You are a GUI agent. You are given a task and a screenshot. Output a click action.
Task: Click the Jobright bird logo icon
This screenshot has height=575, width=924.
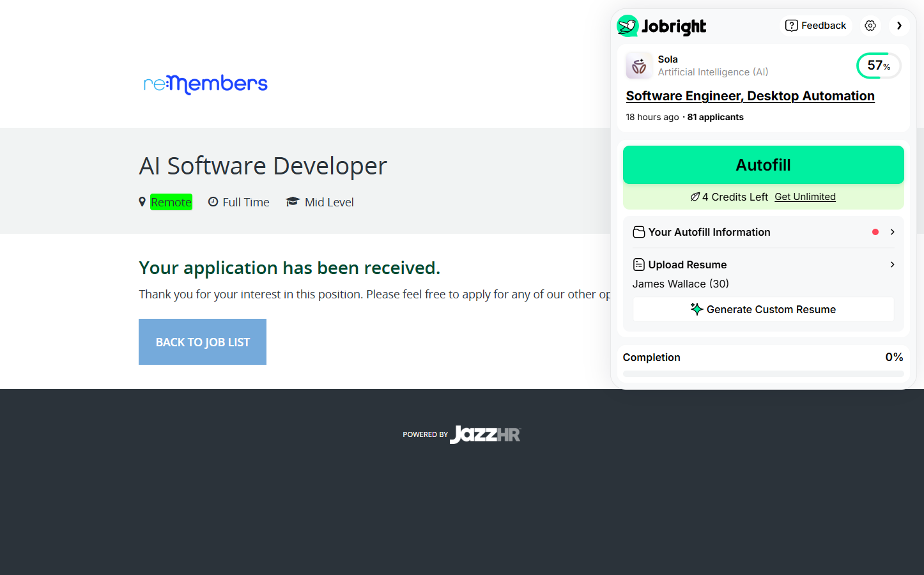click(x=628, y=26)
